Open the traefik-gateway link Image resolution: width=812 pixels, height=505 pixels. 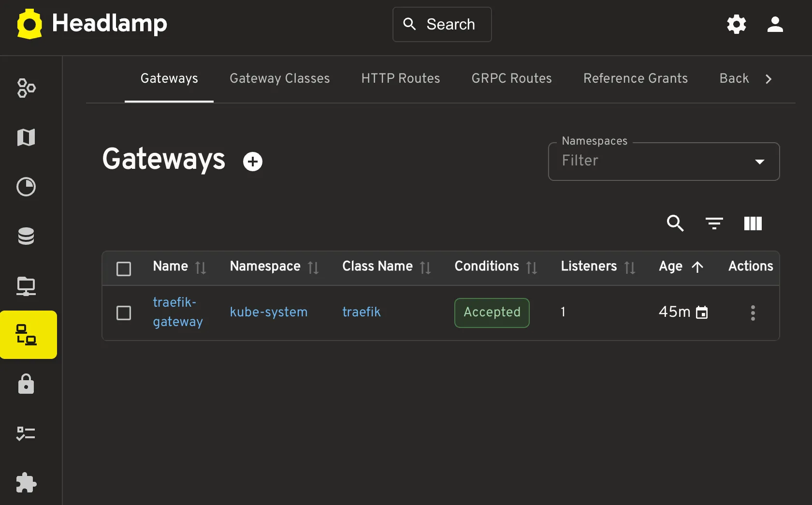[178, 312]
